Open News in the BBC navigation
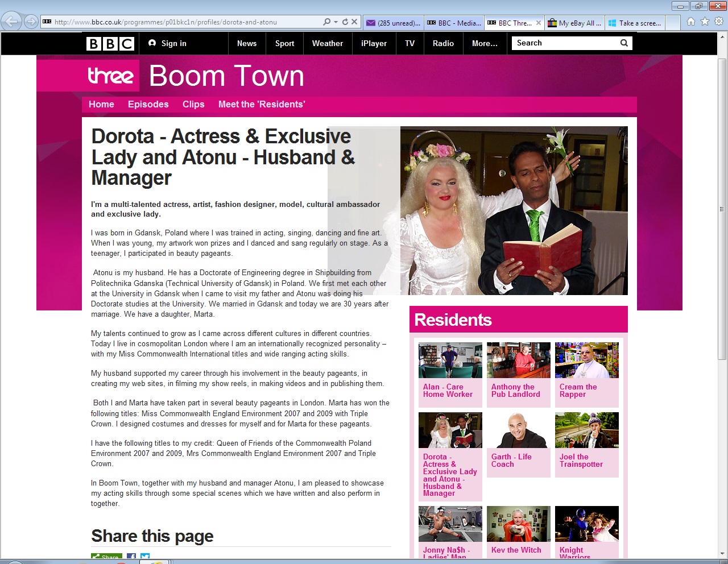Image resolution: width=728 pixels, height=564 pixels. (x=247, y=43)
